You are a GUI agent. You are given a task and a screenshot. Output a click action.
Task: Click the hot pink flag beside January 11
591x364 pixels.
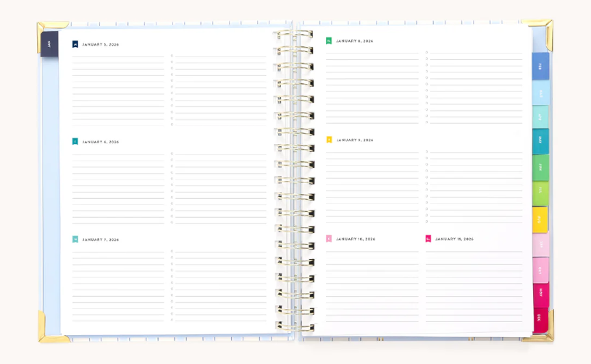[428, 238]
